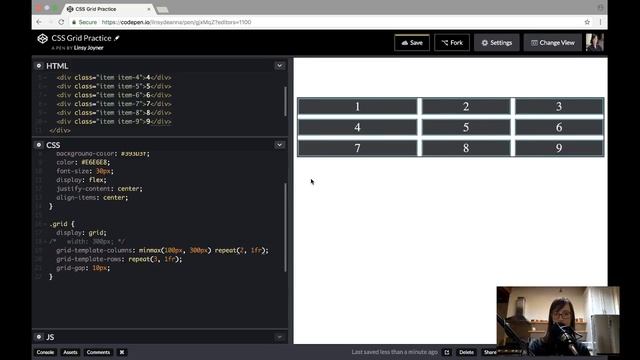
Task: Click the .grid selector line
Action: pos(62,224)
